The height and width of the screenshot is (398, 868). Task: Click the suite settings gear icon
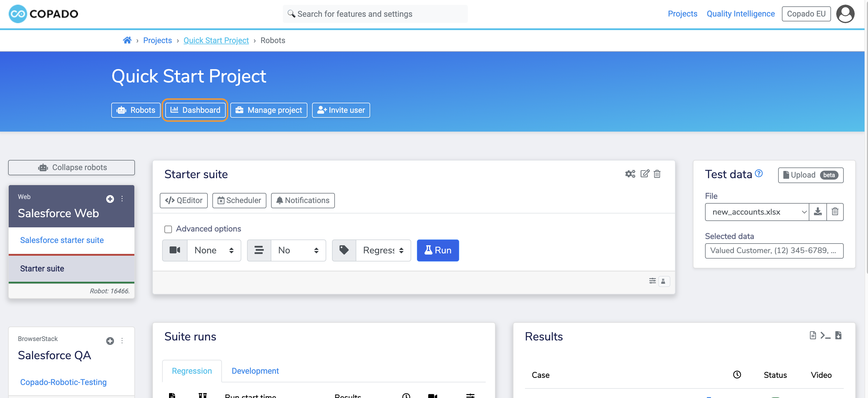[x=630, y=174]
